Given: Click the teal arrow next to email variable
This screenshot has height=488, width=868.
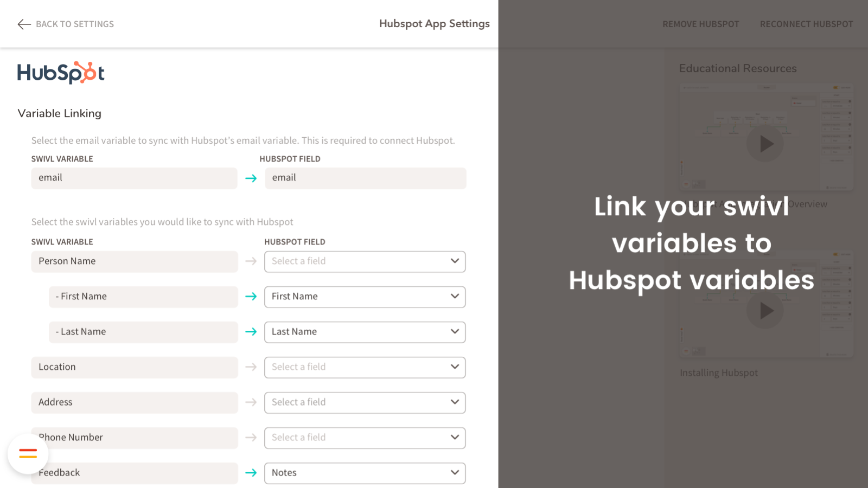Looking at the screenshot, I should point(251,178).
